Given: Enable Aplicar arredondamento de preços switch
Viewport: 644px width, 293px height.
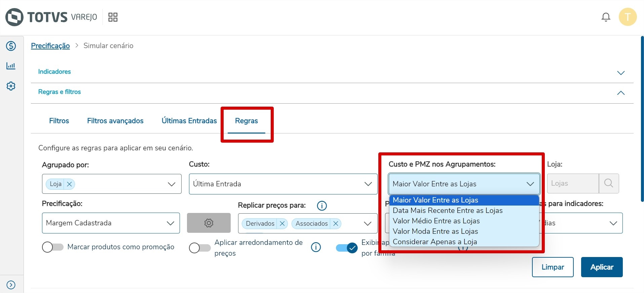Looking at the screenshot, I should [199, 248].
